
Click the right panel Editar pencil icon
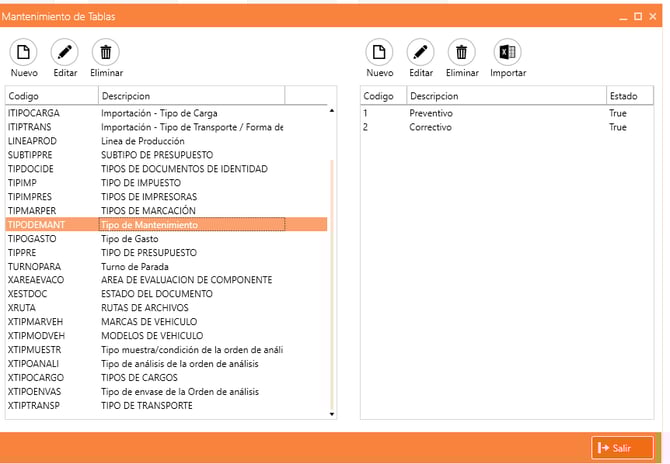(421, 52)
